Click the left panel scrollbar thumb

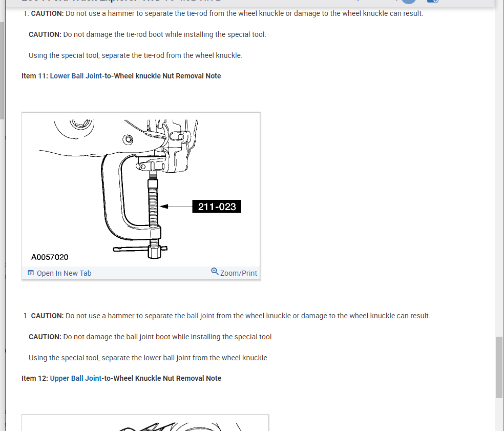point(2,71)
